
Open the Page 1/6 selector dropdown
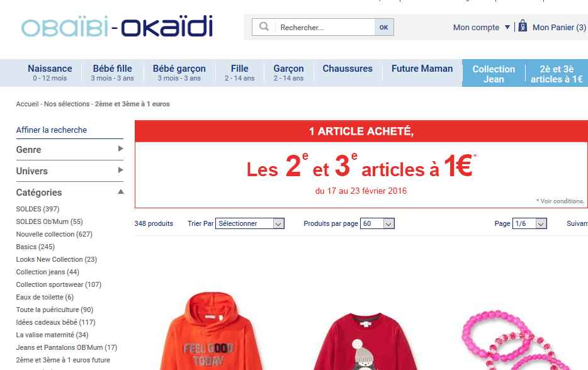click(529, 223)
